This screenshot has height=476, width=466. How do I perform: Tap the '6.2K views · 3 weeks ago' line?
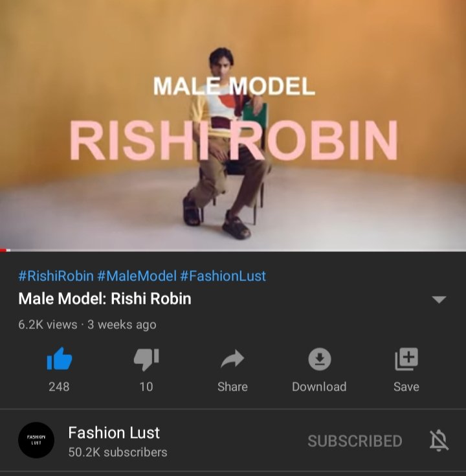pyautogui.click(x=87, y=324)
